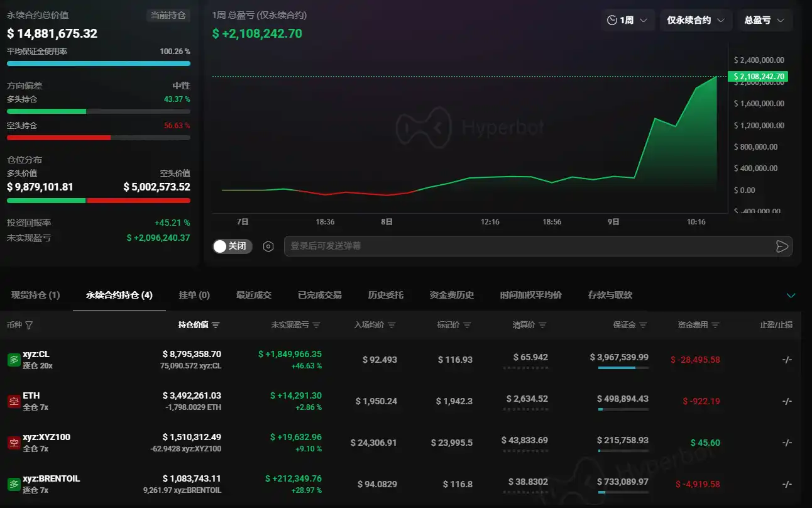Viewport: 812px width, 508px height.
Task: Sort by 资金费用 column icon
Action: coord(715,325)
